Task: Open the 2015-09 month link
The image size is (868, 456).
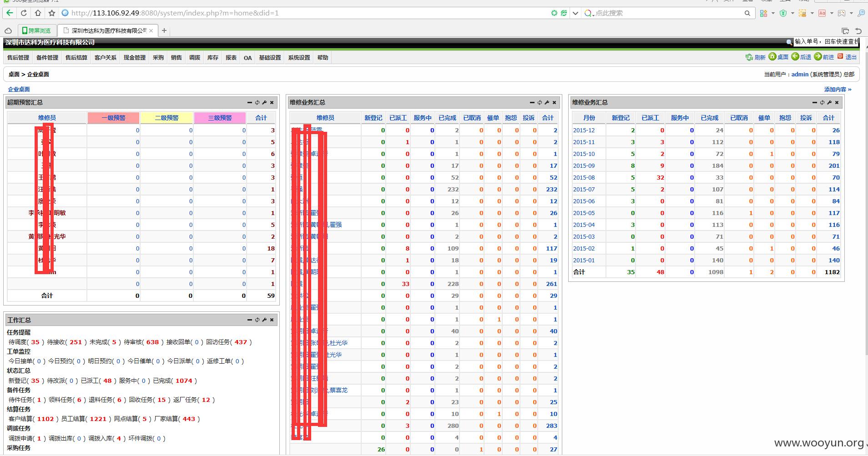Action: tap(584, 166)
